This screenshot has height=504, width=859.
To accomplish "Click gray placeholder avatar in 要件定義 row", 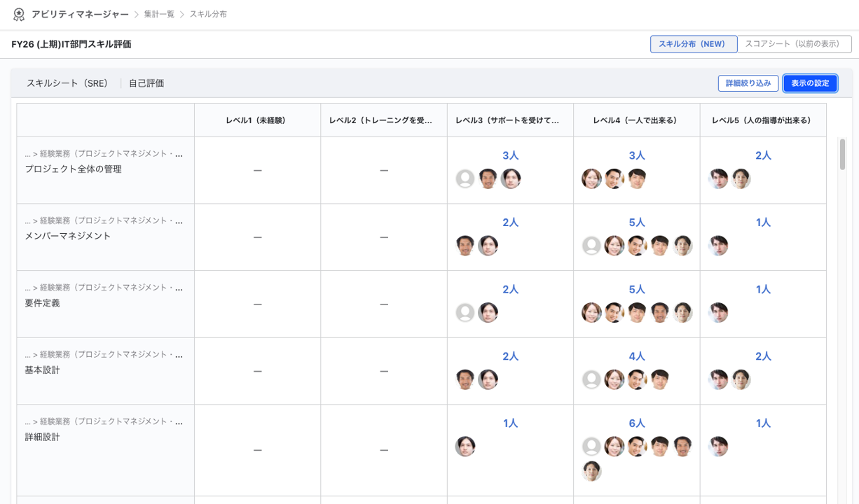I will point(465,312).
